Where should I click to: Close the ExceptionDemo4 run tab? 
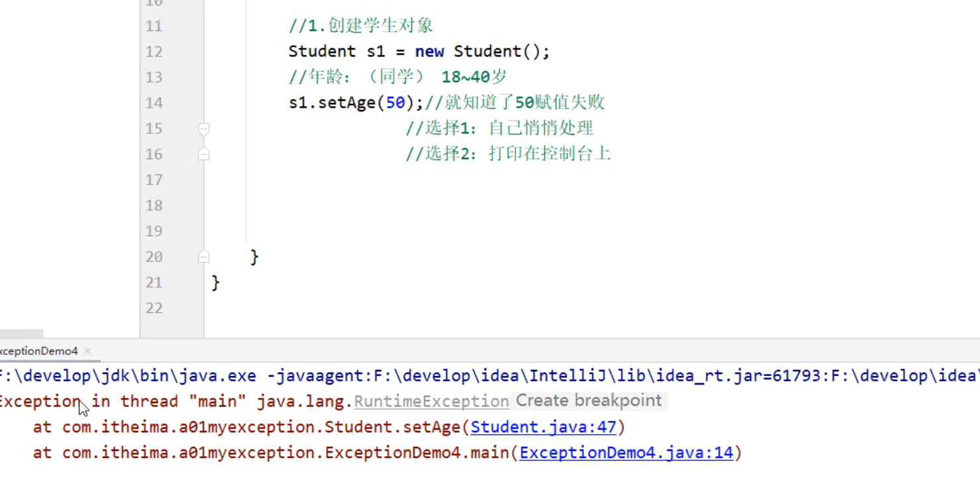click(88, 351)
